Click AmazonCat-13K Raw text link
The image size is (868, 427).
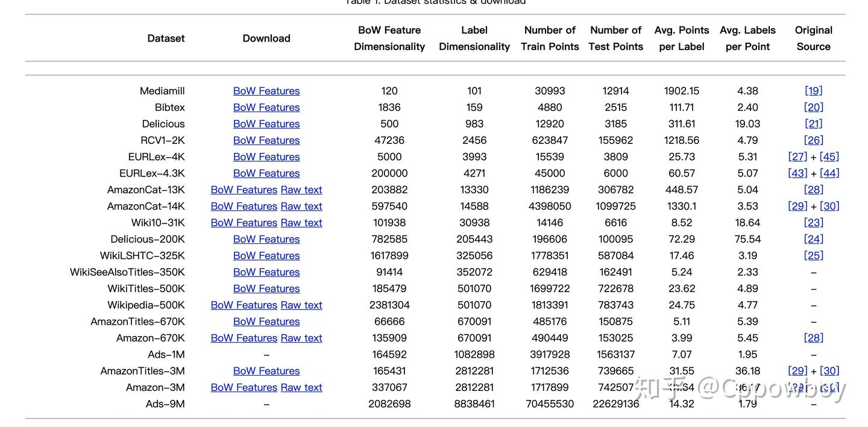(301, 190)
